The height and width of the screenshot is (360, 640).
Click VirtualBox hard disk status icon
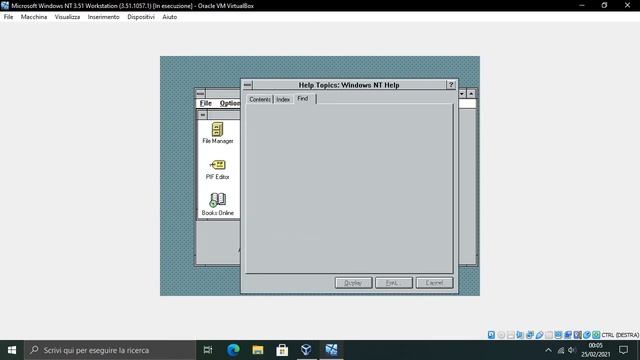[491, 335]
